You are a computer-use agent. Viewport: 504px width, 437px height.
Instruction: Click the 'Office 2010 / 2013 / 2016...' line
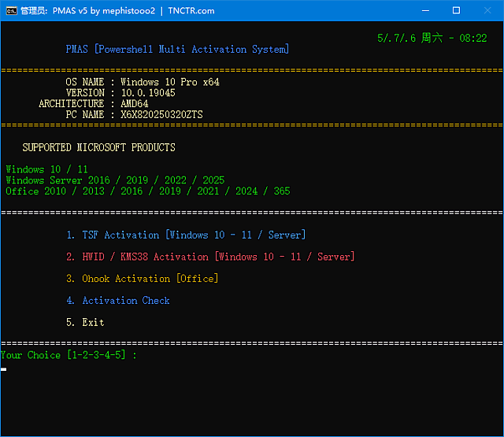coord(148,191)
